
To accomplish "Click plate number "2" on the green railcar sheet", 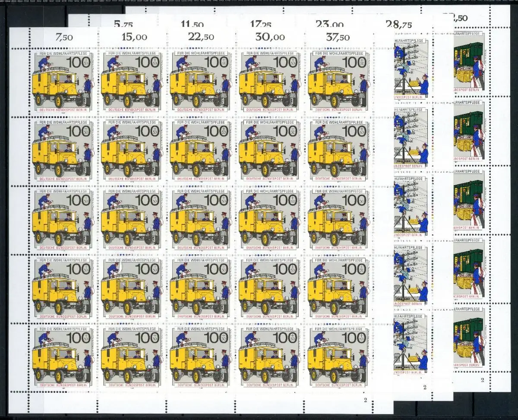I will [x=482, y=380].
